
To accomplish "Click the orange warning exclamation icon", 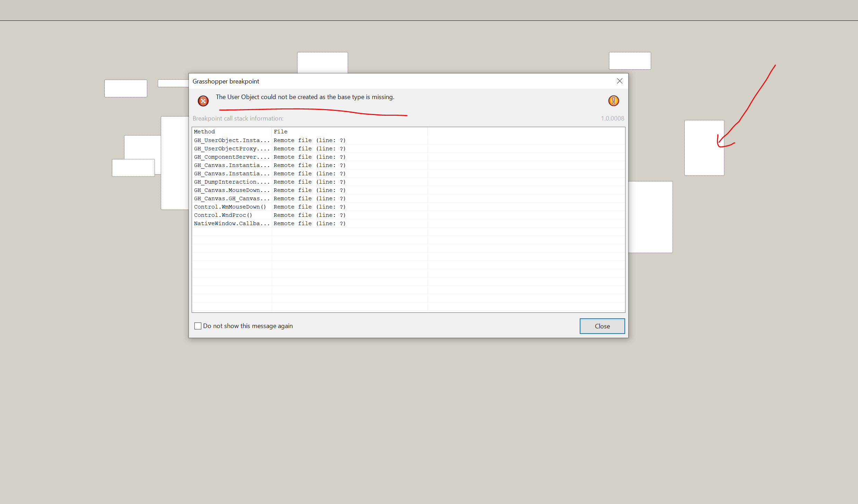I will [x=613, y=101].
